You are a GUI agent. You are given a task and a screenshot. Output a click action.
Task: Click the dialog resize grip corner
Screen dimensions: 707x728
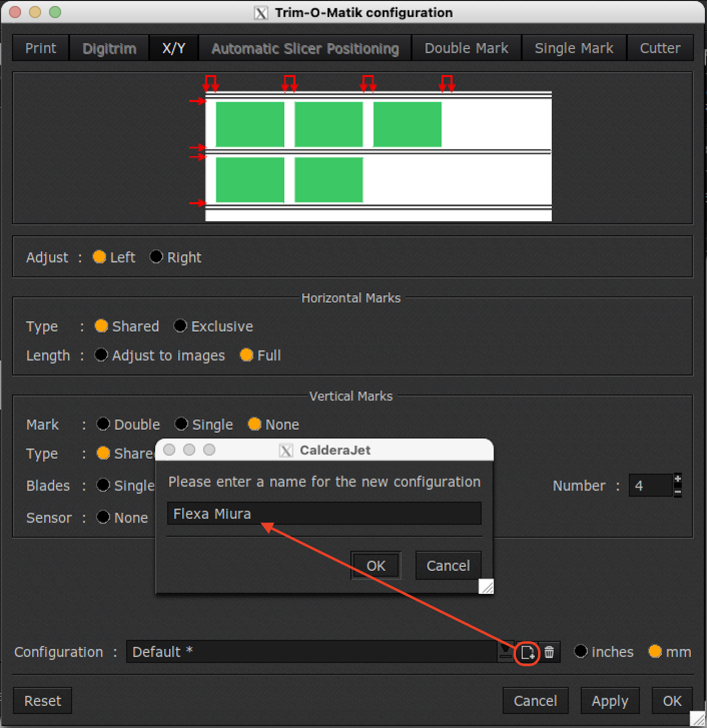[487, 587]
